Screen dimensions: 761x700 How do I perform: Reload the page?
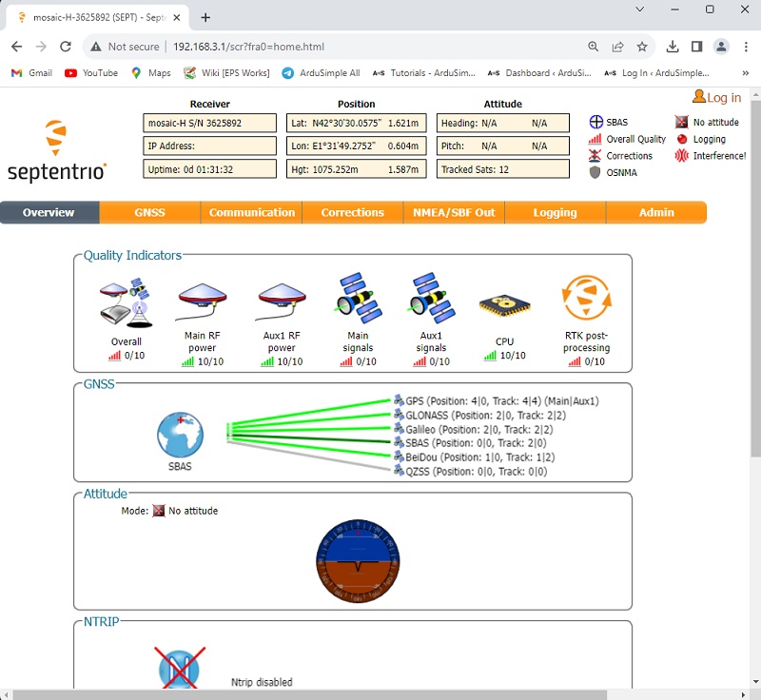[66, 47]
